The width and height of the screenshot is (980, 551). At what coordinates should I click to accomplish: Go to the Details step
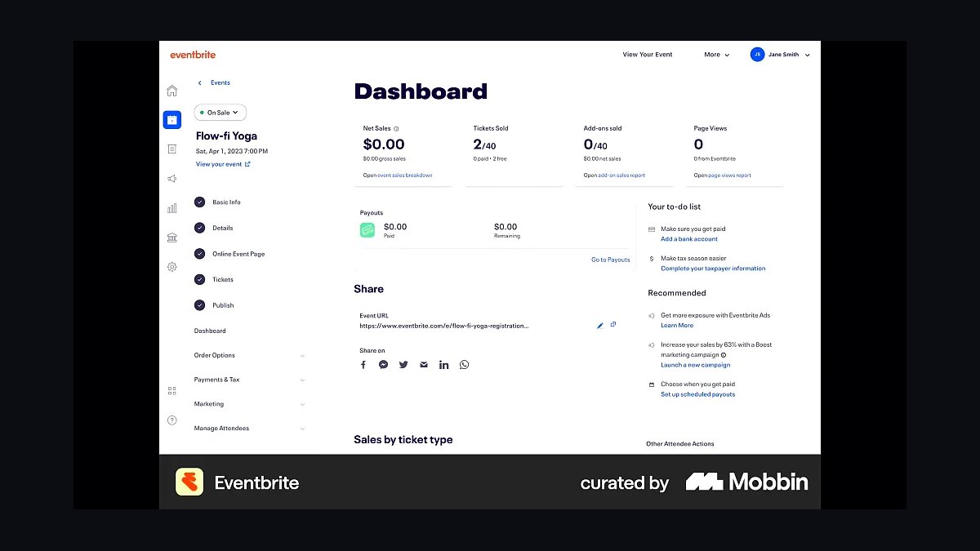214,228
